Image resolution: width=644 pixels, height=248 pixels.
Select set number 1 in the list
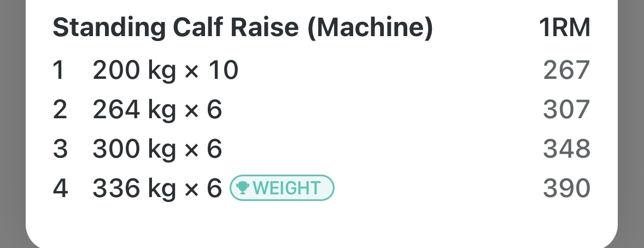[58, 71]
